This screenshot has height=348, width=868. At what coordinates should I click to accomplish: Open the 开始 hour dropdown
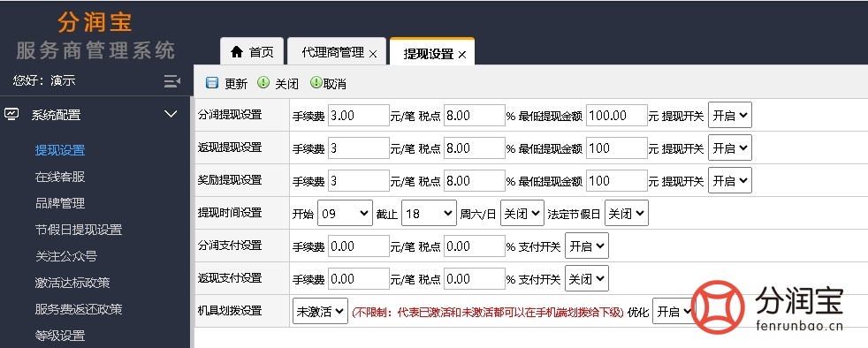[x=345, y=213]
